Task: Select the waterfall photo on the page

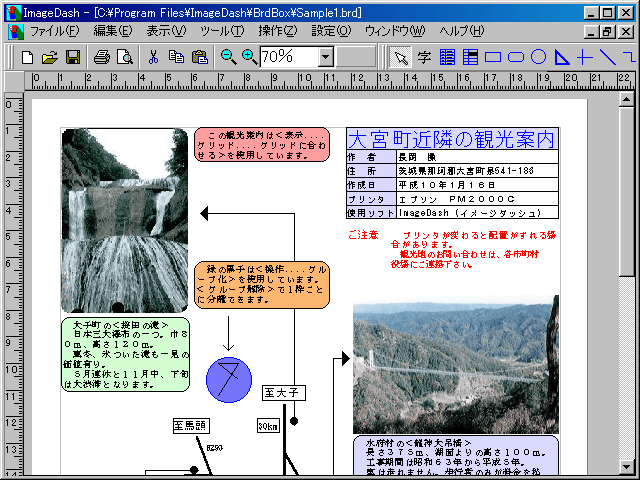Action: pyautogui.click(x=124, y=220)
